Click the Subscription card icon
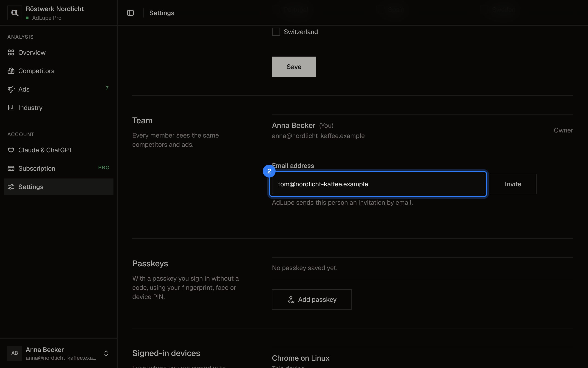 [11, 168]
